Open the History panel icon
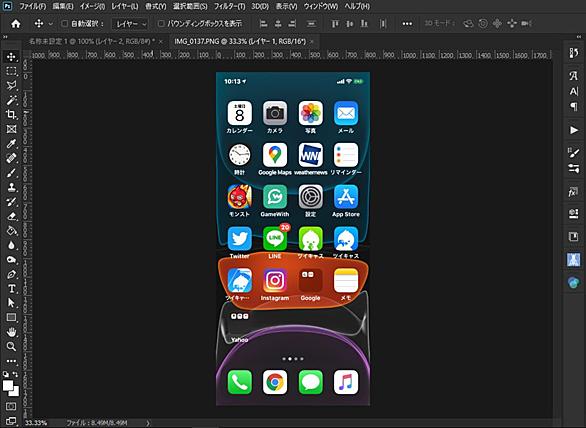The image size is (586, 428). click(574, 53)
